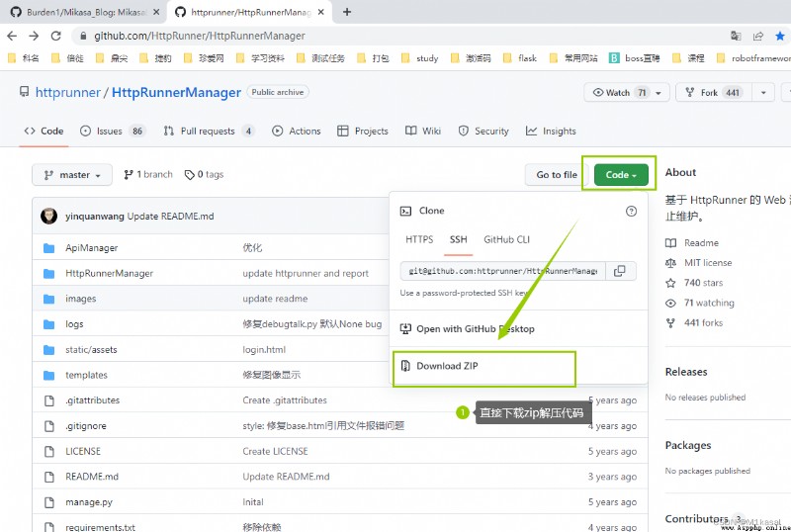This screenshot has width=791, height=532.
Task: Close the Burden1/Mikasa_Blog tab
Action: click(156, 12)
